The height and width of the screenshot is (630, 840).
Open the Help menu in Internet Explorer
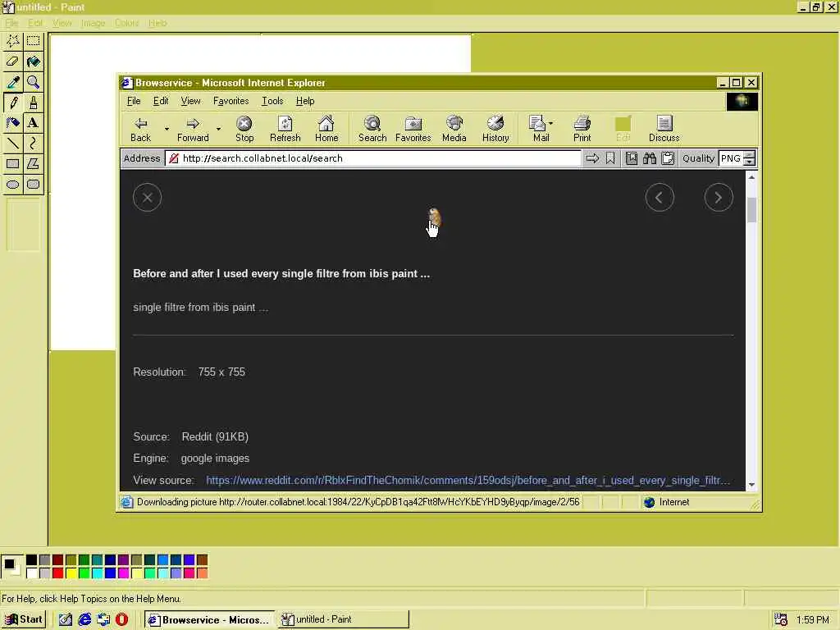pyautogui.click(x=305, y=101)
